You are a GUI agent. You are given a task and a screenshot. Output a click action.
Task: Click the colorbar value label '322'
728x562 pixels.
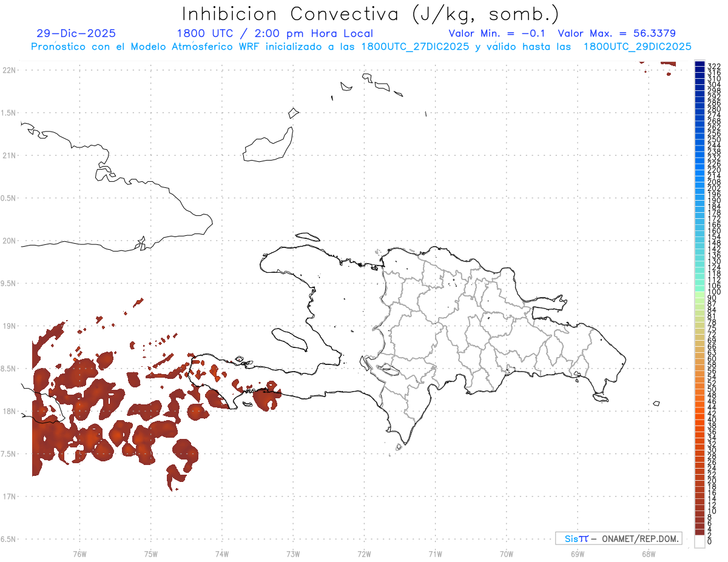(714, 67)
